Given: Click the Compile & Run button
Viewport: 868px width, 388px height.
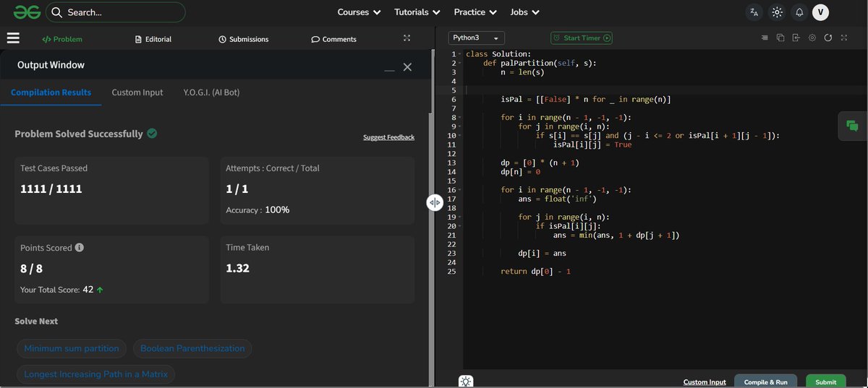Looking at the screenshot, I should point(766,381).
